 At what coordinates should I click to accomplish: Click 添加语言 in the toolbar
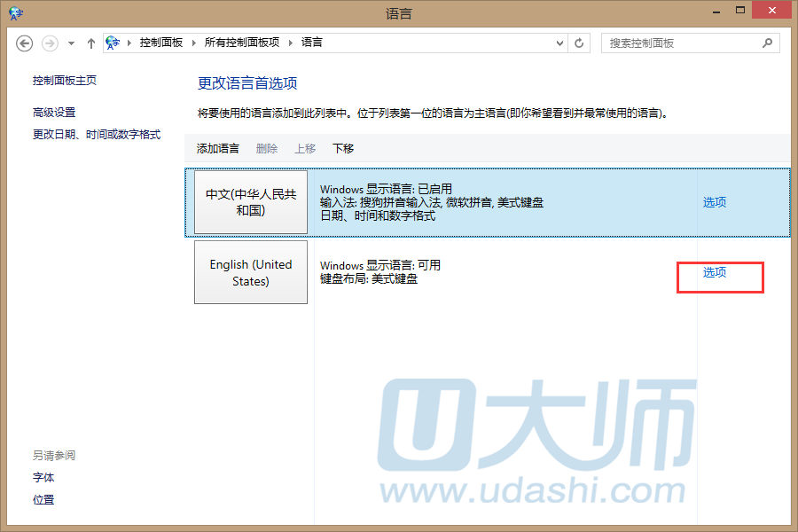(x=217, y=148)
